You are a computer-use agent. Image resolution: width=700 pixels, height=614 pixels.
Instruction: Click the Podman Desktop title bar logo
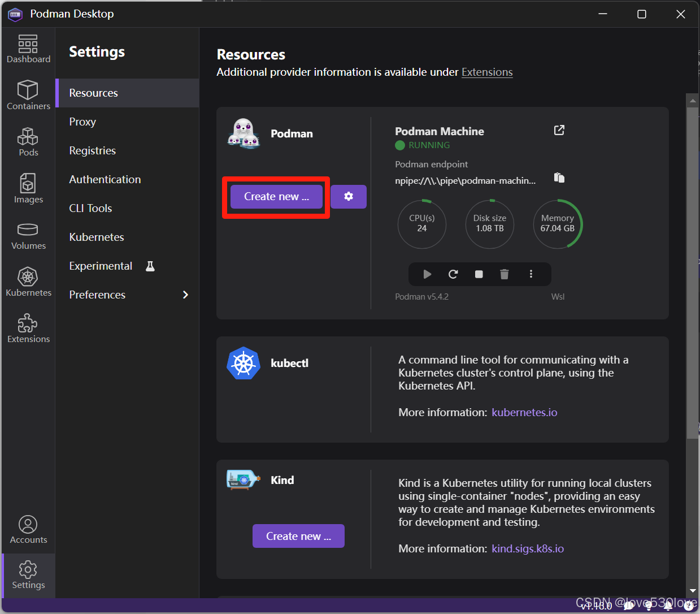click(15, 14)
